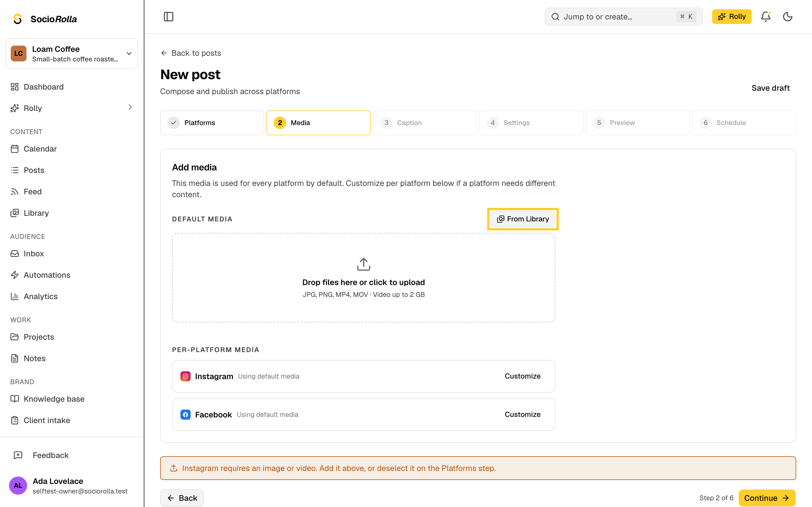Select the Caption step tab
Image resolution: width=812 pixels, height=507 pixels.
click(425, 123)
